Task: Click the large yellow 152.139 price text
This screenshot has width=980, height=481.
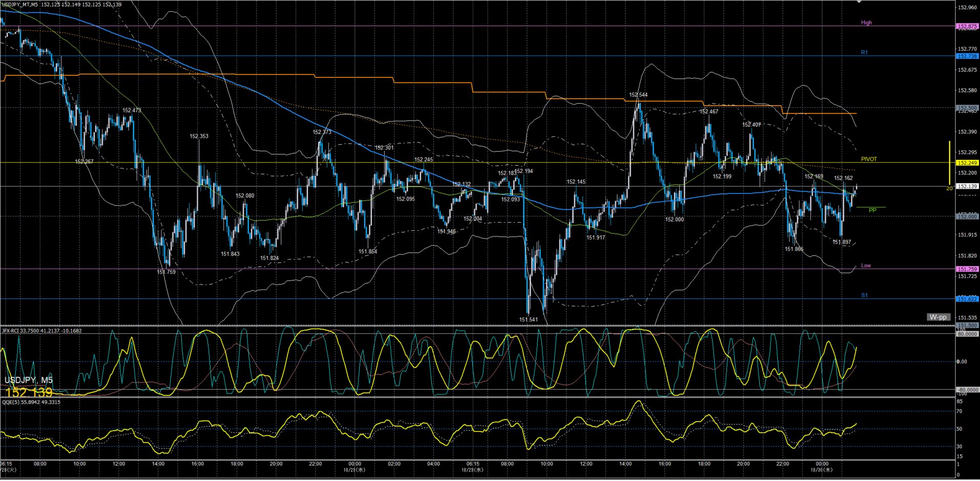Action: coord(29,392)
